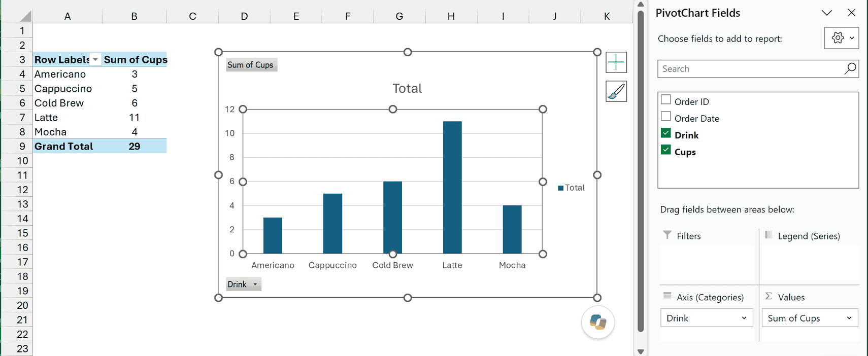The image size is (868, 356).
Task: Open Chart Elements plus button
Action: pos(616,62)
